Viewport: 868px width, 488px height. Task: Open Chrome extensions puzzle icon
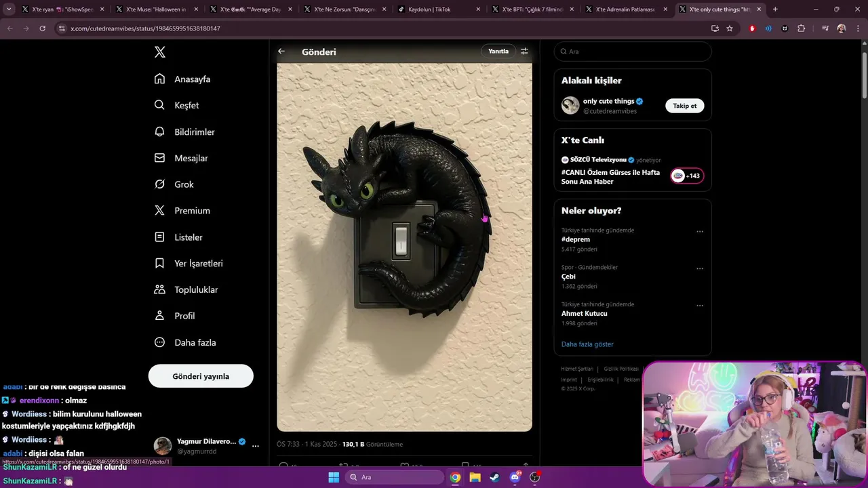click(x=801, y=28)
